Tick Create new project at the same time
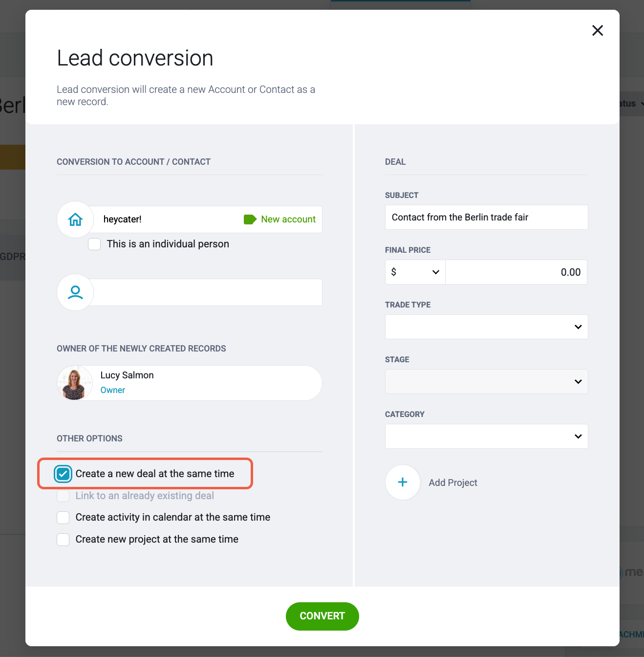Screen dimensions: 644x657 click(x=63, y=539)
